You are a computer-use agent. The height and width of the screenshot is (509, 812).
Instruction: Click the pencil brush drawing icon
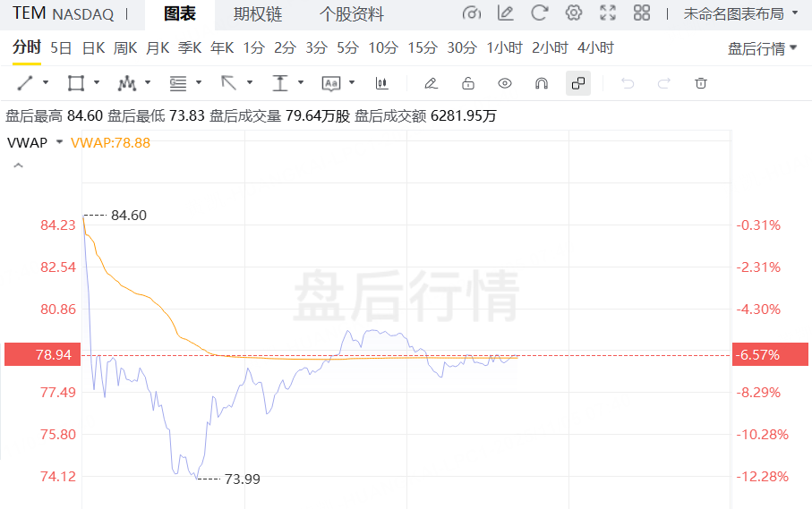click(x=431, y=83)
